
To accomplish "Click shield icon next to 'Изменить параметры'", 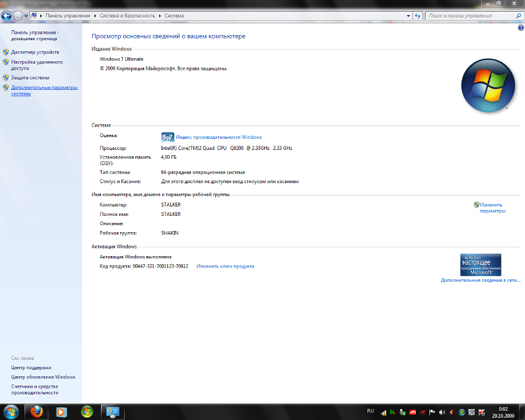I will point(476,205).
